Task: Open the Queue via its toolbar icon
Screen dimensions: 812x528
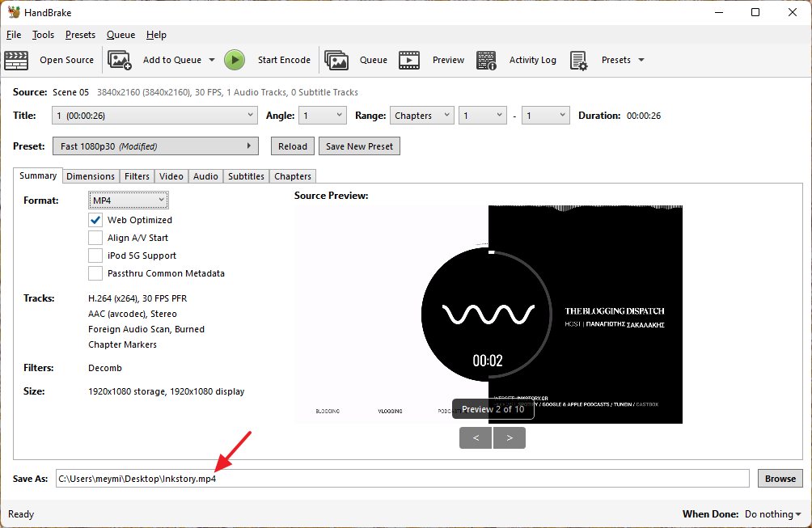Action: 336,60
